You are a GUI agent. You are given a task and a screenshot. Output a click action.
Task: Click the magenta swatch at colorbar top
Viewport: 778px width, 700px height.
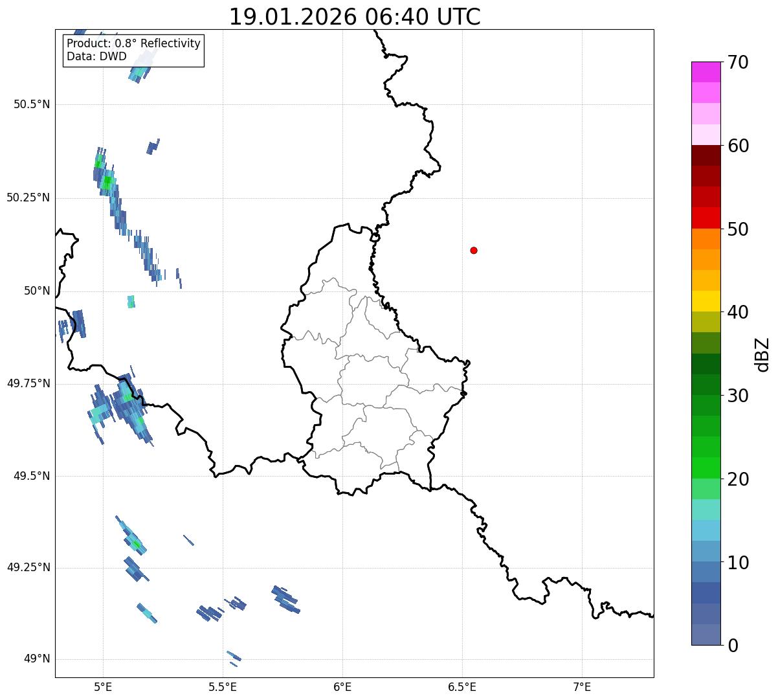click(x=706, y=72)
